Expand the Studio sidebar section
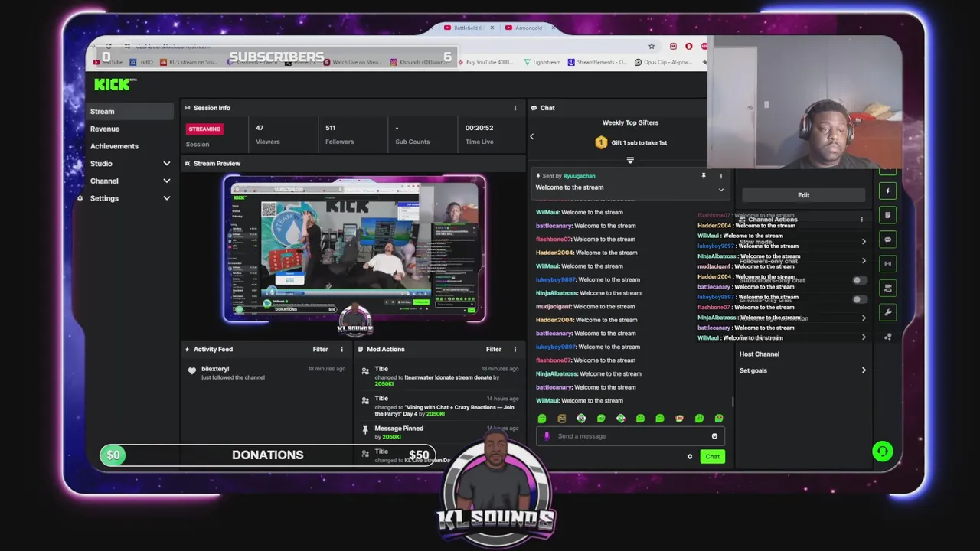The image size is (980, 551). pyautogui.click(x=166, y=164)
